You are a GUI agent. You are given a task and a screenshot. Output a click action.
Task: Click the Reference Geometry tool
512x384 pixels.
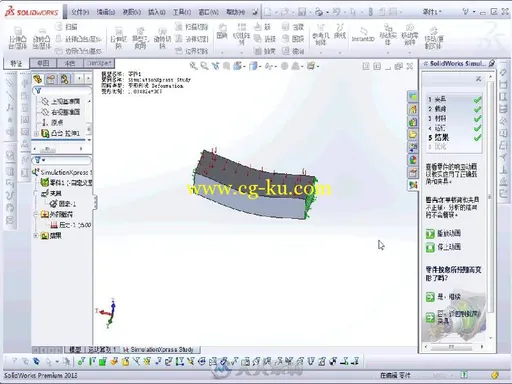coord(320,35)
